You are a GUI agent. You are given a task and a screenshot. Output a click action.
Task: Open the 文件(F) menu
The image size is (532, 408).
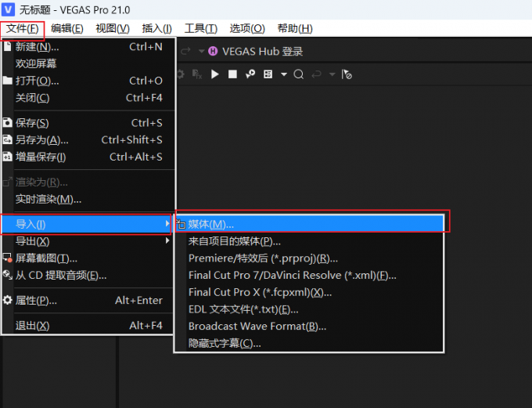23,28
